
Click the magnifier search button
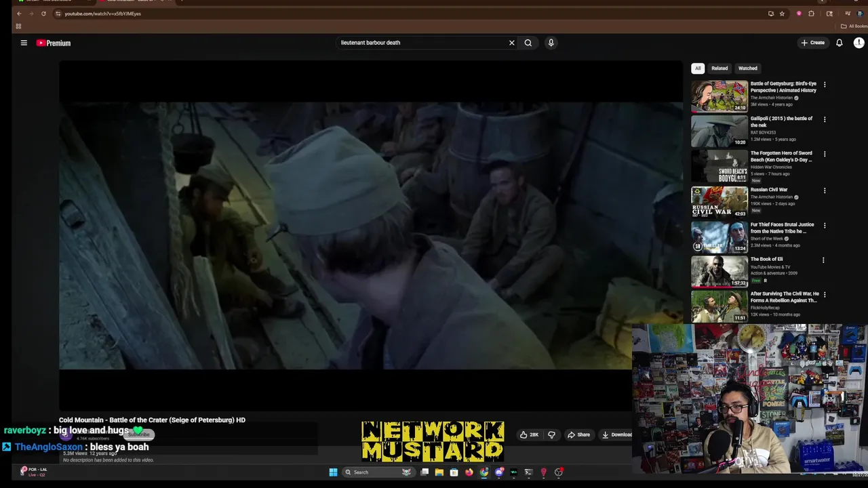(528, 43)
